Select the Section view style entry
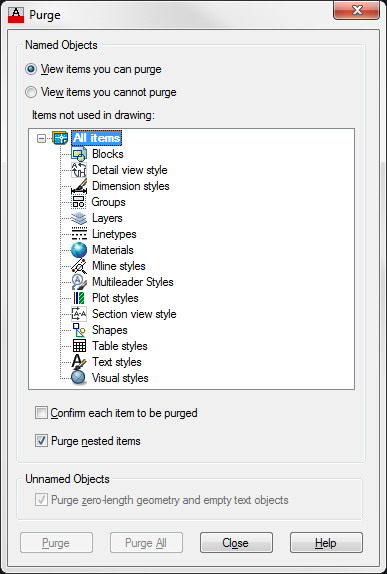This screenshot has width=387, height=574. [x=134, y=314]
